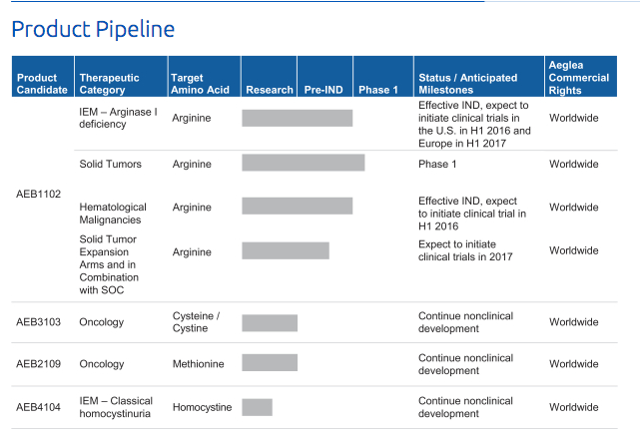Click 'Worldwide' in the AEB3103 row

coord(574,322)
